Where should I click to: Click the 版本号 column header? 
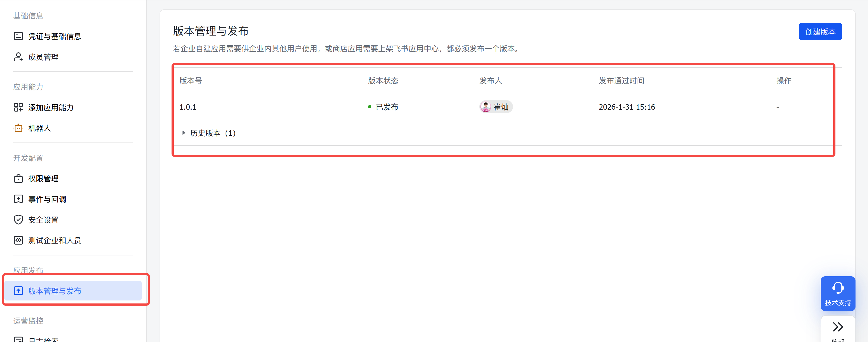[x=190, y=81]
